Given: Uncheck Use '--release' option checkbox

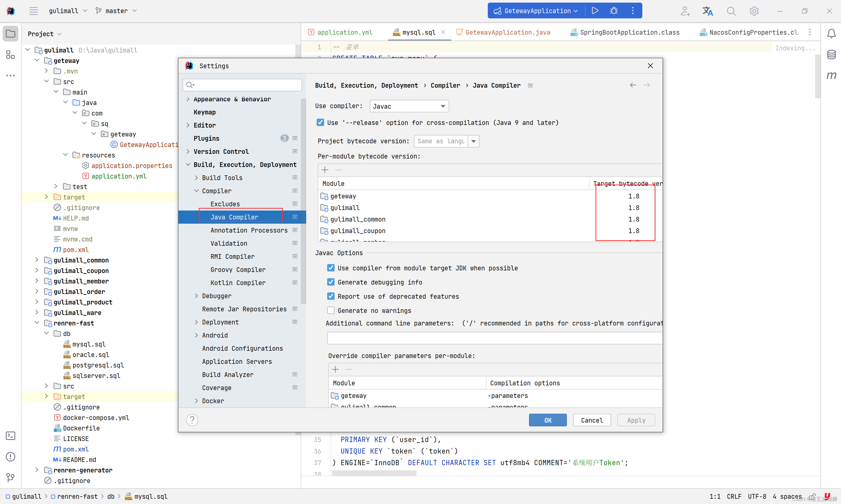Looking at the screenshot, I should [x=320, y=123].
